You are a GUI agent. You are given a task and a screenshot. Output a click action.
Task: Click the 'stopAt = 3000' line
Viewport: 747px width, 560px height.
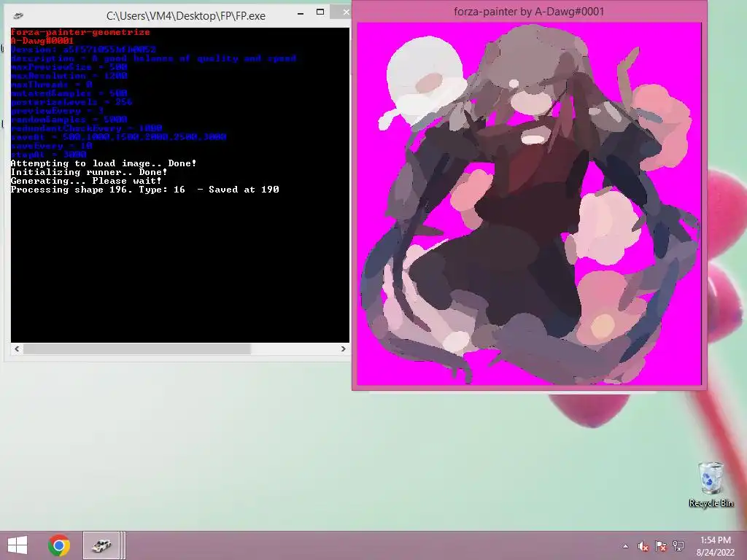coord(49,155)
